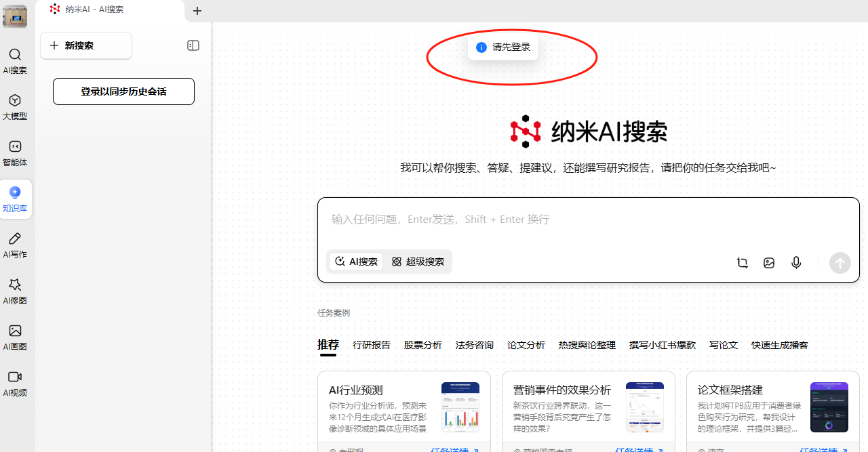Click the microphone voice input icon
Image resolution: width=868 pixels, height=452 pixels.
click(797, 263)
